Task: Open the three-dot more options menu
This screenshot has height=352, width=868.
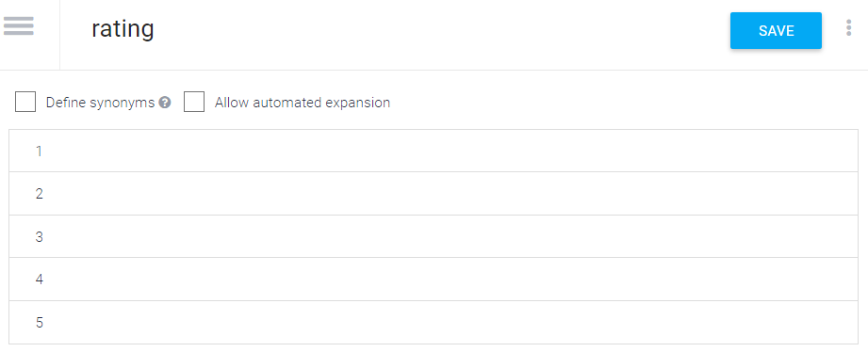Action: [848, 27]
